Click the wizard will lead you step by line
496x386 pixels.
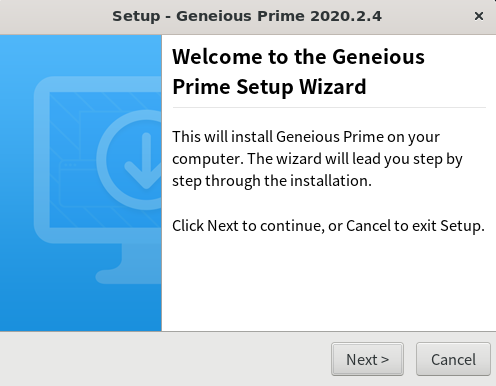pos(366,159)
